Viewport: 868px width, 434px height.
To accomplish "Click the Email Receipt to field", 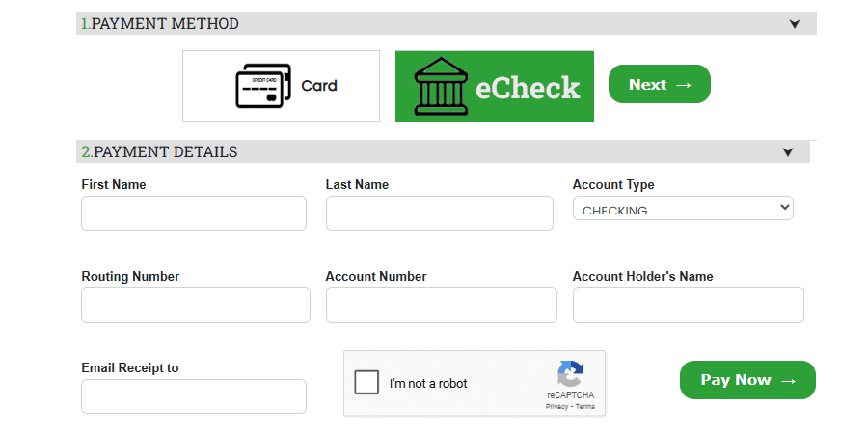I will [x=194, y=396].
